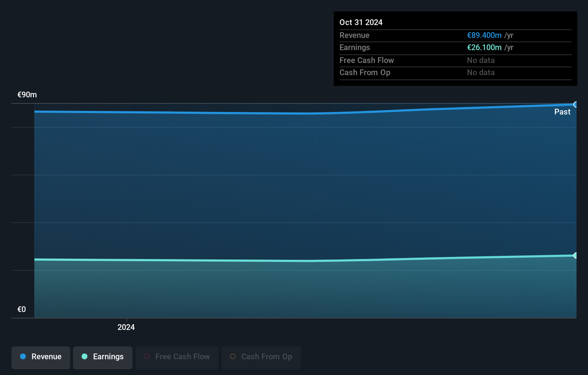The width and height of the screenshot is (588, 375).
Task: Click the Oct 31 2024 tooltip date
Action: (361, 22)
